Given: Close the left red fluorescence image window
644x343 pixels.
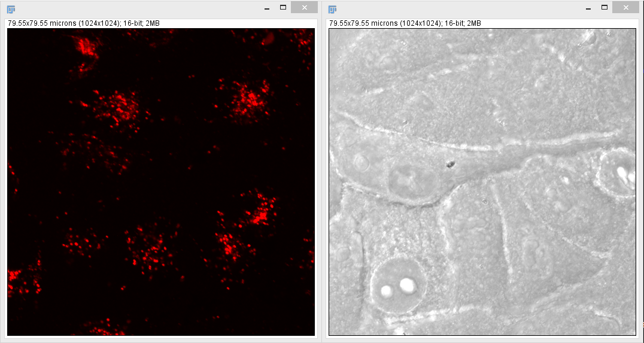Looking at the screenshot, I should coord(304,7).
